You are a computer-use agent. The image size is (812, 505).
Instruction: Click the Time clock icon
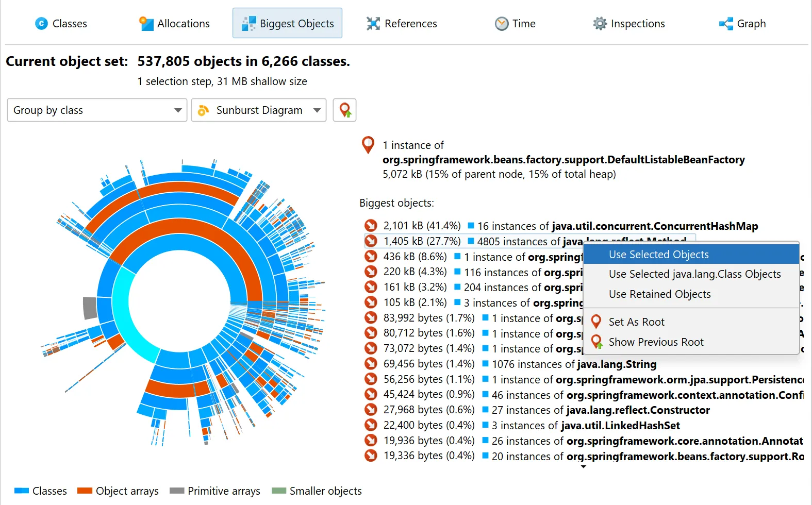point(502,24)
